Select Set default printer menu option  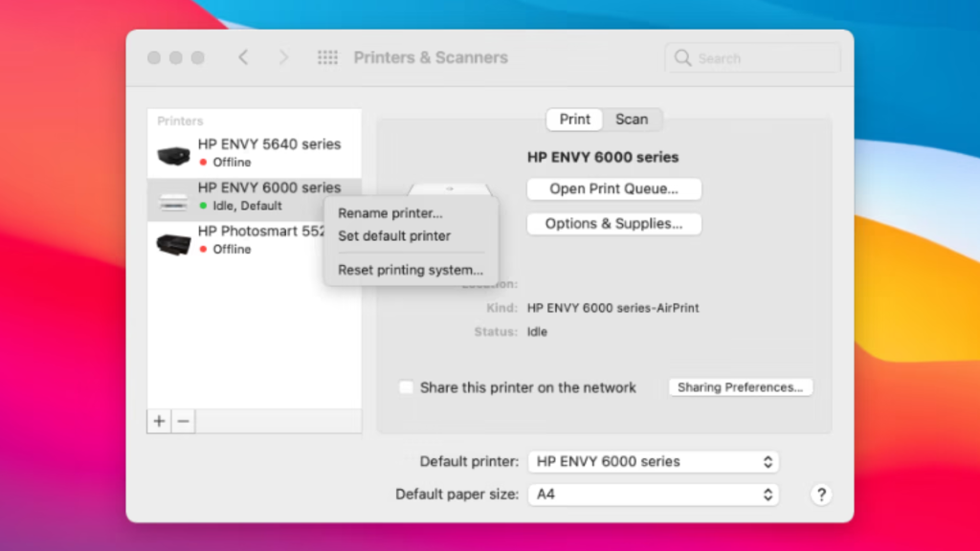click(394, 235)
